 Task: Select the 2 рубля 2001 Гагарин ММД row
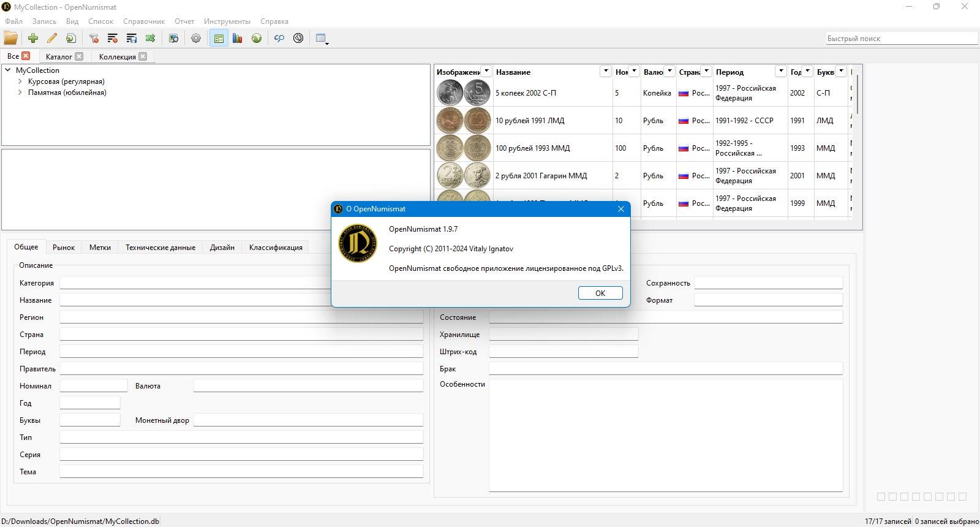[643, 175]
